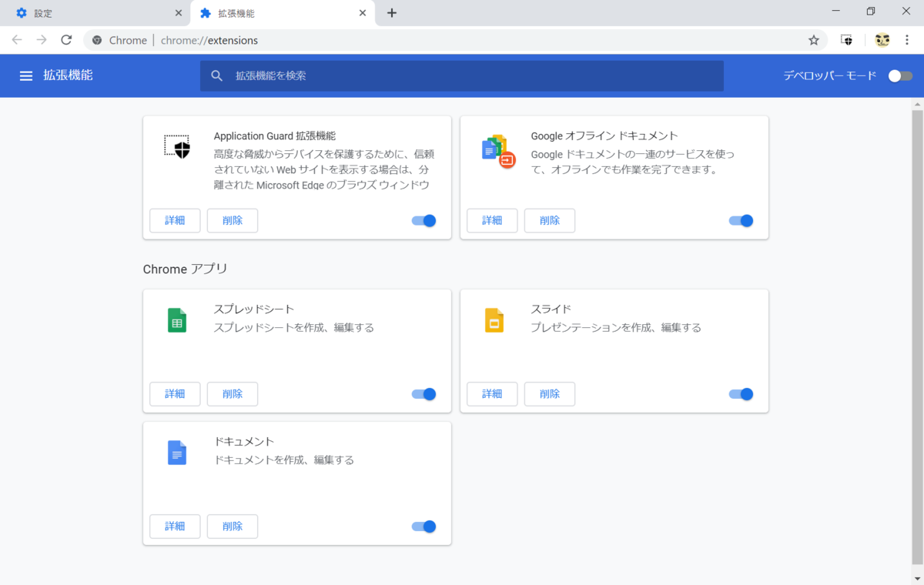
Task: Click 削除 for スライド app
Action: [x=550, y=394]
